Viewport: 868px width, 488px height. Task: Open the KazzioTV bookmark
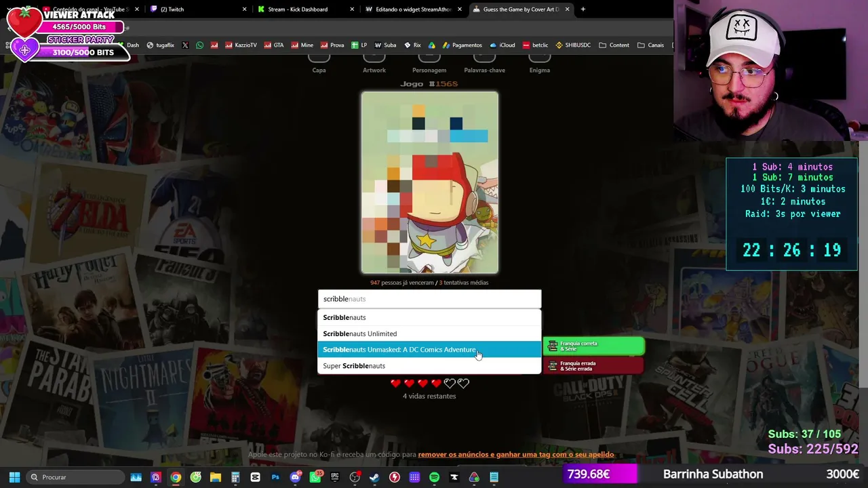click(x=241, y=45)
